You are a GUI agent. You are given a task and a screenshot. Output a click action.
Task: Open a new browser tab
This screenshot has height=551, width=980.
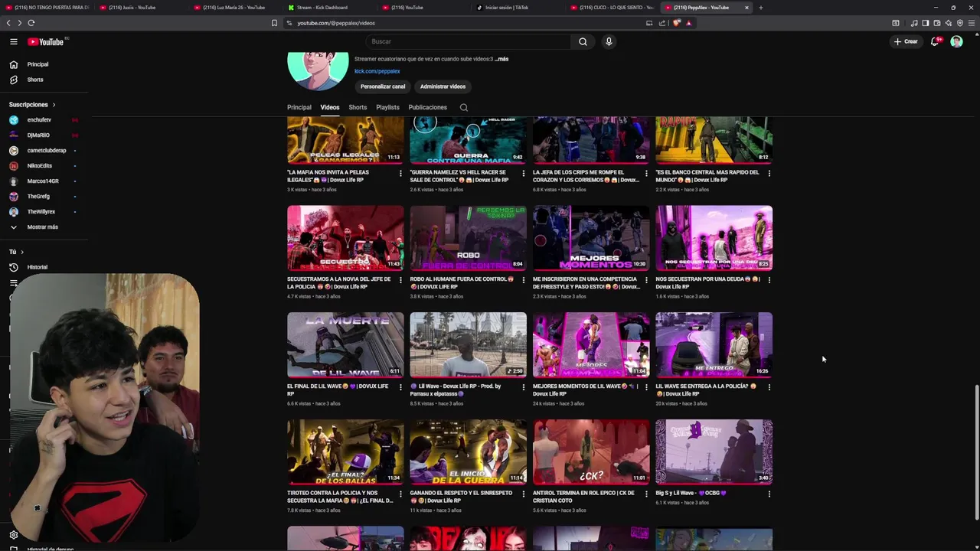pos(760,8)
